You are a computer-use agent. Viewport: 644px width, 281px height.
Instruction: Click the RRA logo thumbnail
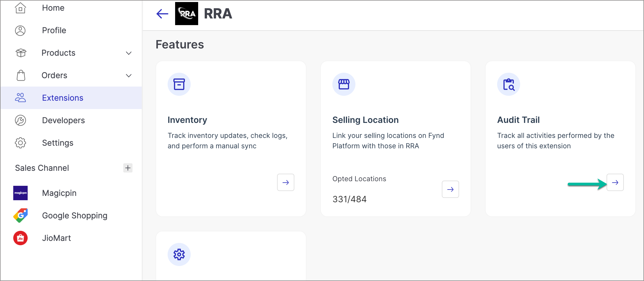[x=187, y=14]
